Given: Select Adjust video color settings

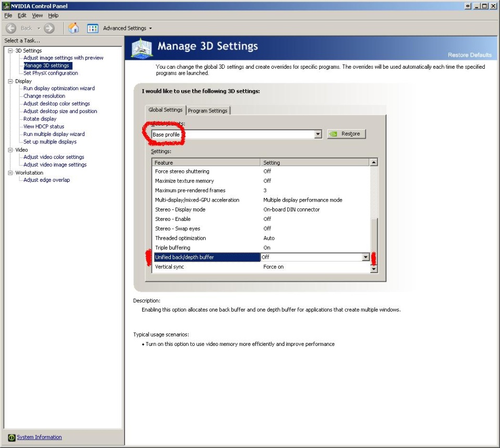Looking at the screenshot, I should (54, 157).
